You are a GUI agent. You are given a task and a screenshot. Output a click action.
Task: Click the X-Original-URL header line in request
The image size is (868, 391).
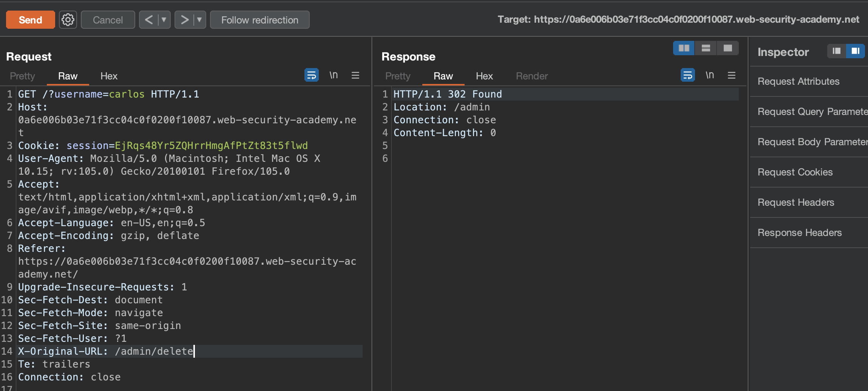[106, 351]
